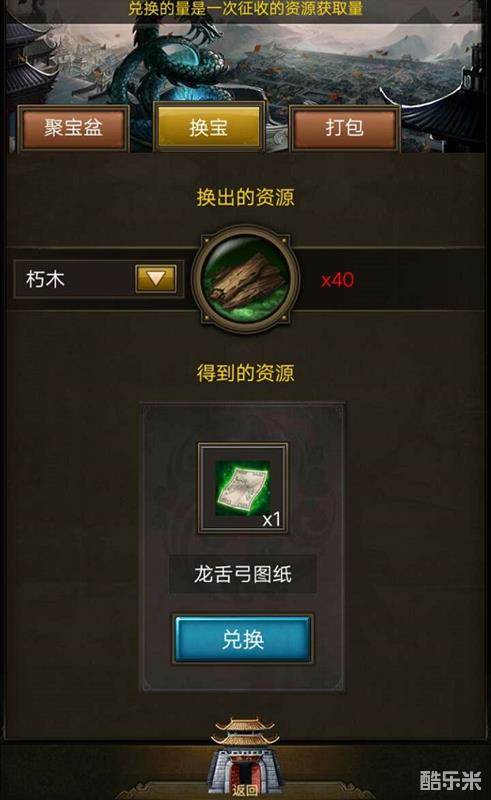This screenshot has height=800, width=491.
Task: Select the 打包 tab
Action: [x=345, y=128]
